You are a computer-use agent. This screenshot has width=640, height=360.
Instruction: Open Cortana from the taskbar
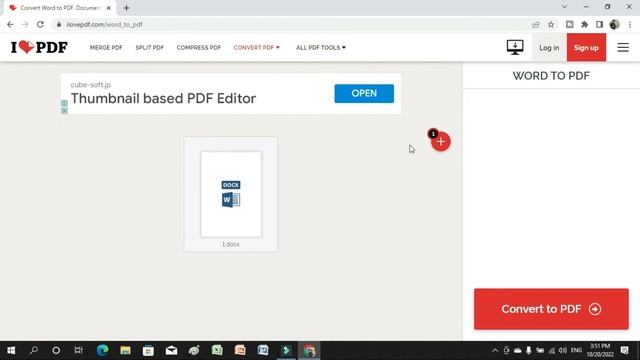point(56,350)
